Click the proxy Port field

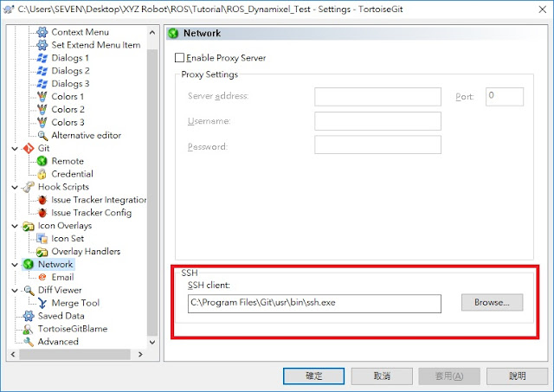(505, 97)
